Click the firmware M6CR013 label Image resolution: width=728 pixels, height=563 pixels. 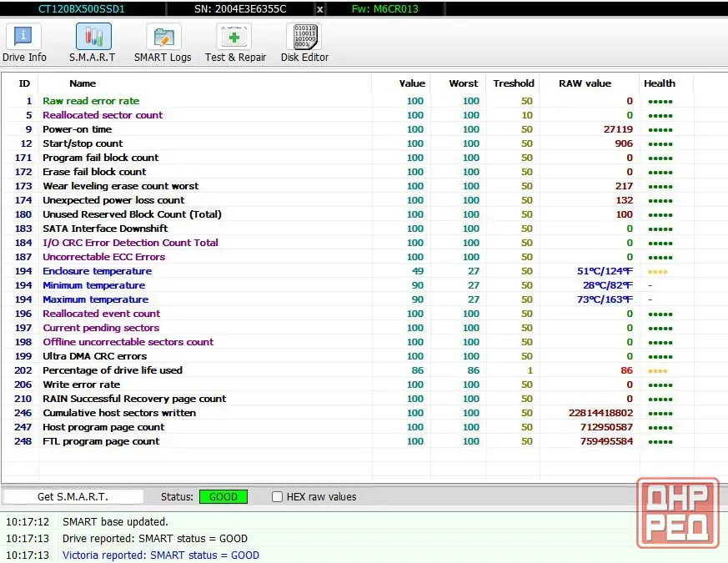[x=385, y=9]
